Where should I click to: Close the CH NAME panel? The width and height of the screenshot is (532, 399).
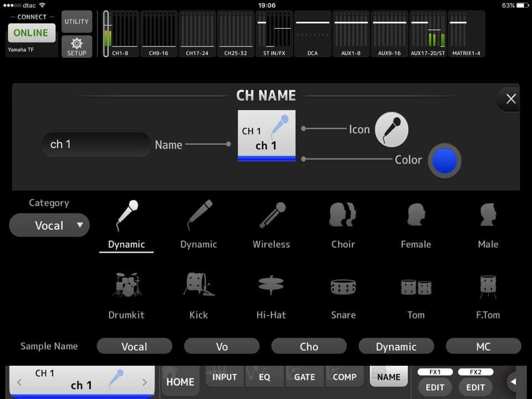click(510, 99)
